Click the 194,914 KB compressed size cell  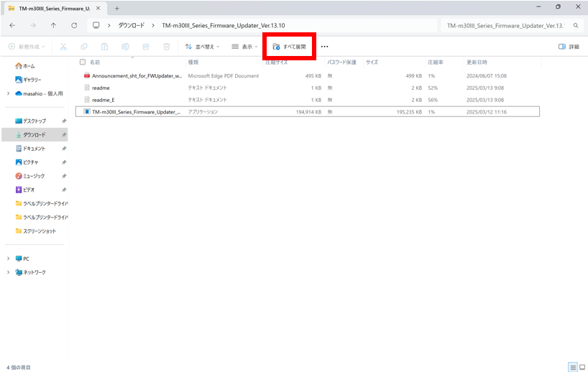[x=308, y=111]
